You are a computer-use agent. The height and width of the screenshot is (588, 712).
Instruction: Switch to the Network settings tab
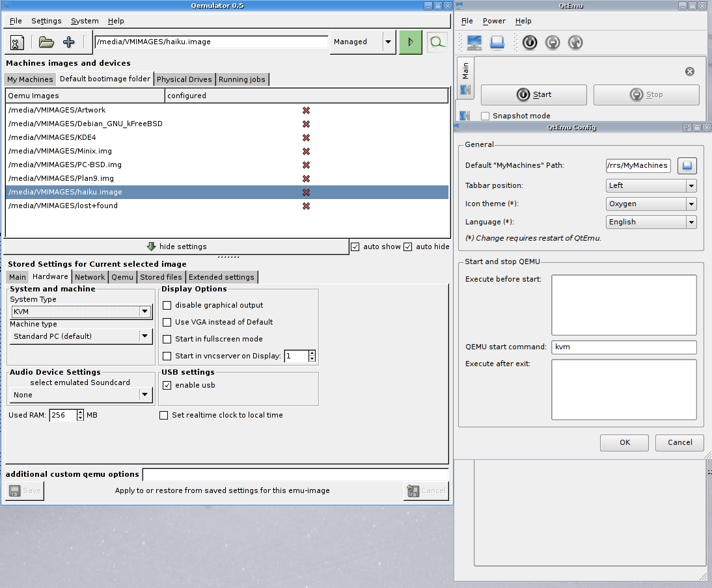tap(90, 277)
